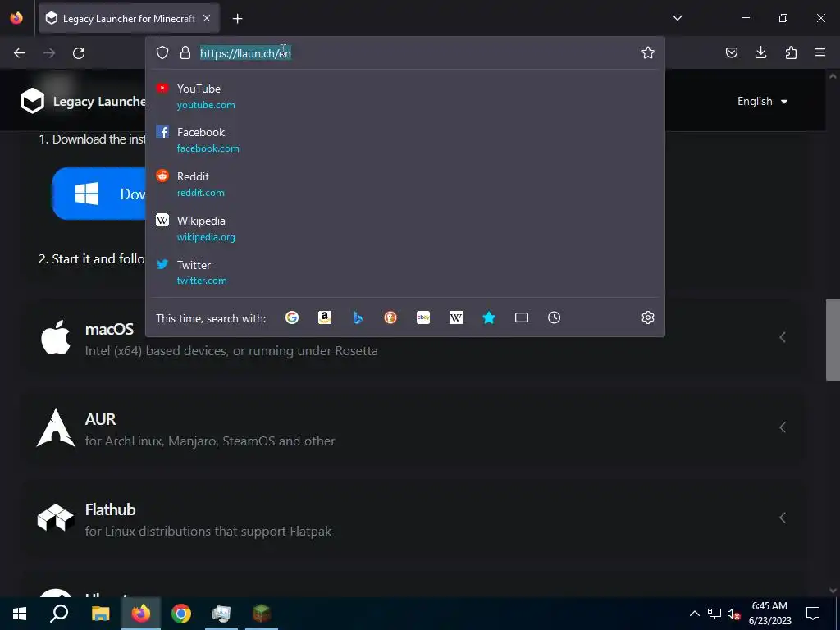Go back to the previous page
Viewport: 840px width, 630px height.
20,53
